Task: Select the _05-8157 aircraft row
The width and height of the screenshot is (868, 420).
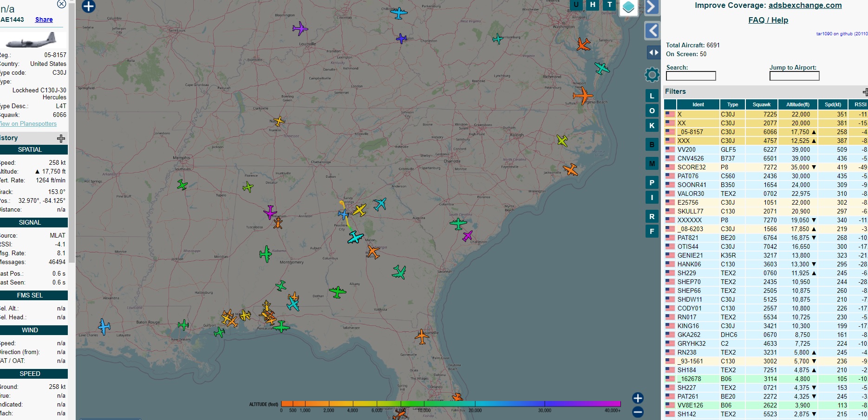Action: click(x=766, y=132)
